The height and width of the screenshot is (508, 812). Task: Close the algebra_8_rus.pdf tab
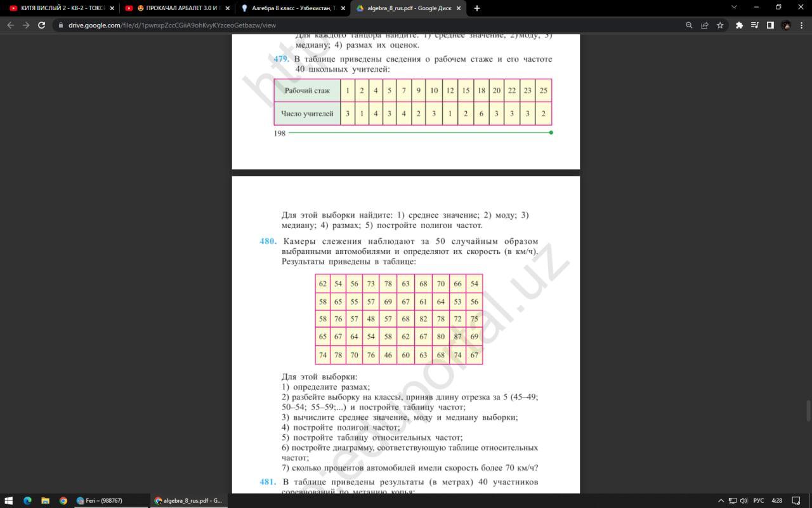pos(458,8)
